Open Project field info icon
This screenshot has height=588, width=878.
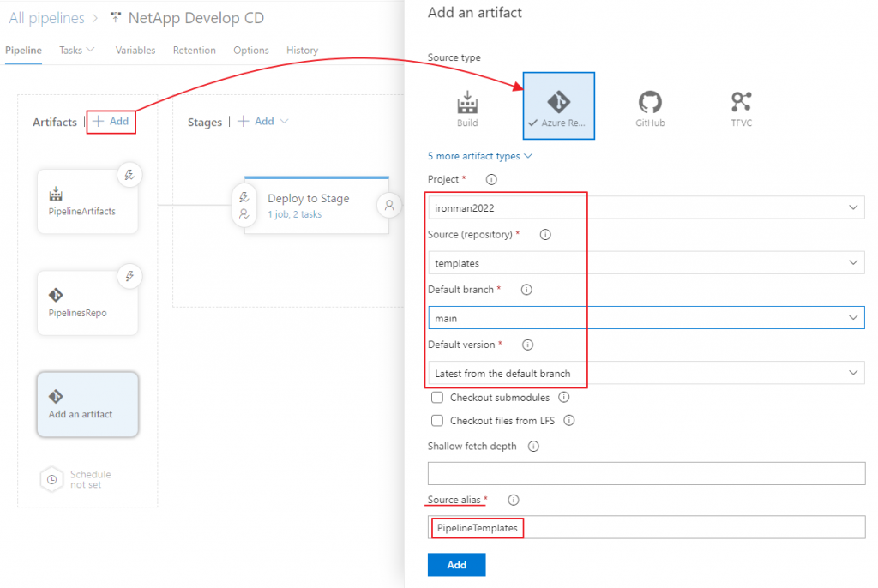coord(491,179)
